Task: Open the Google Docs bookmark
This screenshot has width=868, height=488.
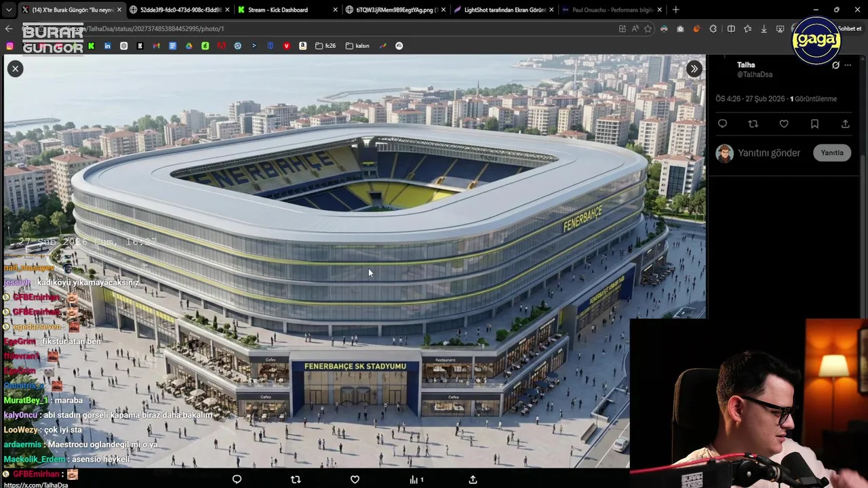Action: pos(172,46)
